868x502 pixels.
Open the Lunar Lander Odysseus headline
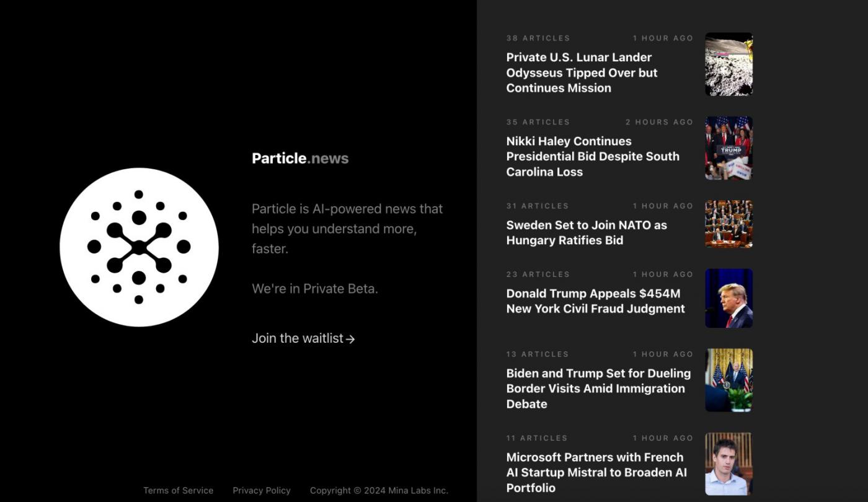tap(582, 73)
